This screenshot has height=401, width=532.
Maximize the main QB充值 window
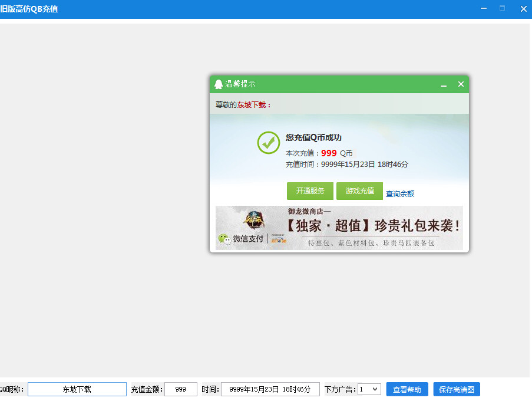click(502, 8)
